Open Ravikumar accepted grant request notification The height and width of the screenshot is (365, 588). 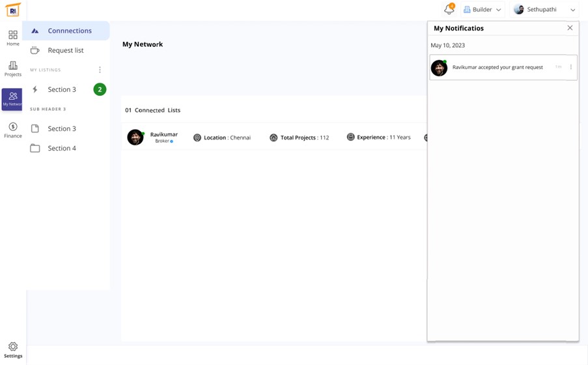point(497,67)
